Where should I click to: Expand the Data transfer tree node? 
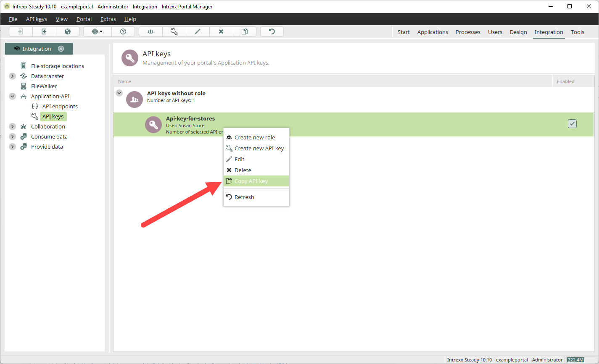point(12,76)
